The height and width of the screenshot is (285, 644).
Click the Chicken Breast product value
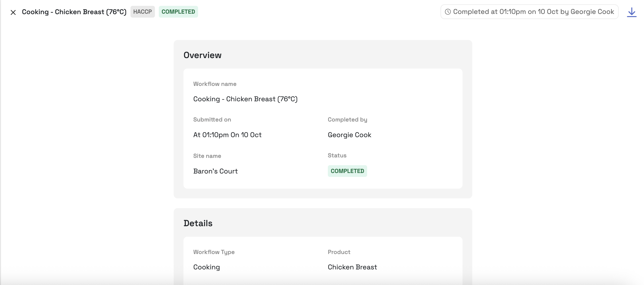pos(352,267)
